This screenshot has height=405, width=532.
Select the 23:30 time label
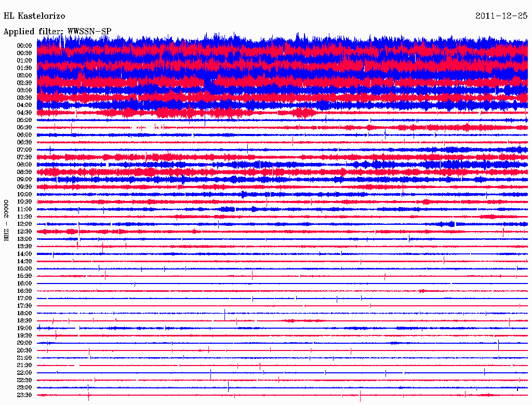coord(24,395)
